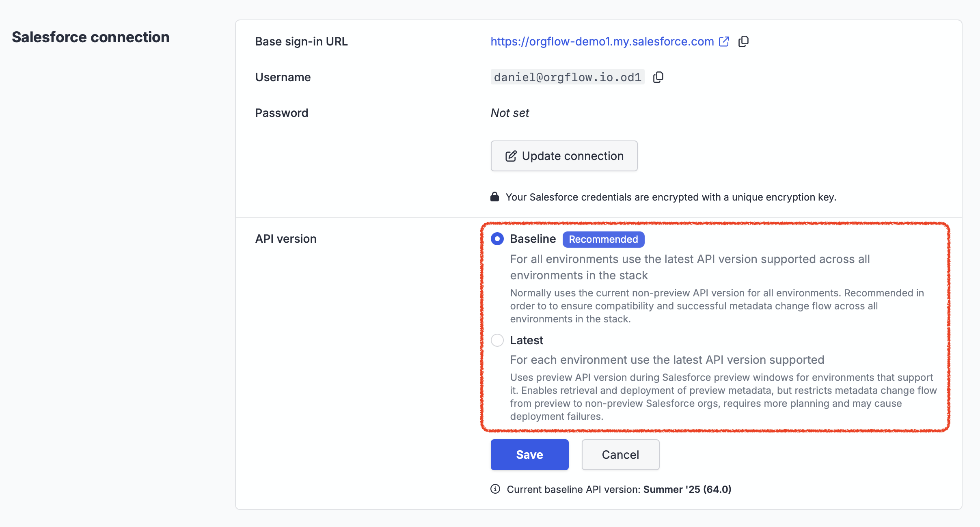980x527 pixels.
Task: Cancel the API version changes
Action: click(620, 455)
